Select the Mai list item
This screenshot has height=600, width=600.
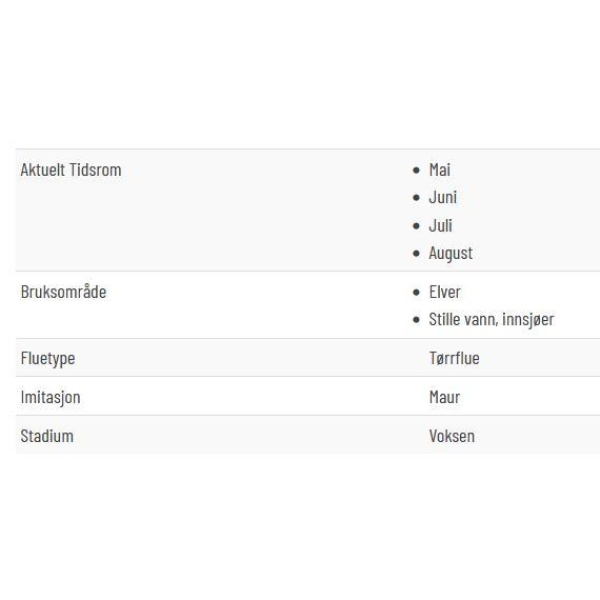tap(439, 170)
